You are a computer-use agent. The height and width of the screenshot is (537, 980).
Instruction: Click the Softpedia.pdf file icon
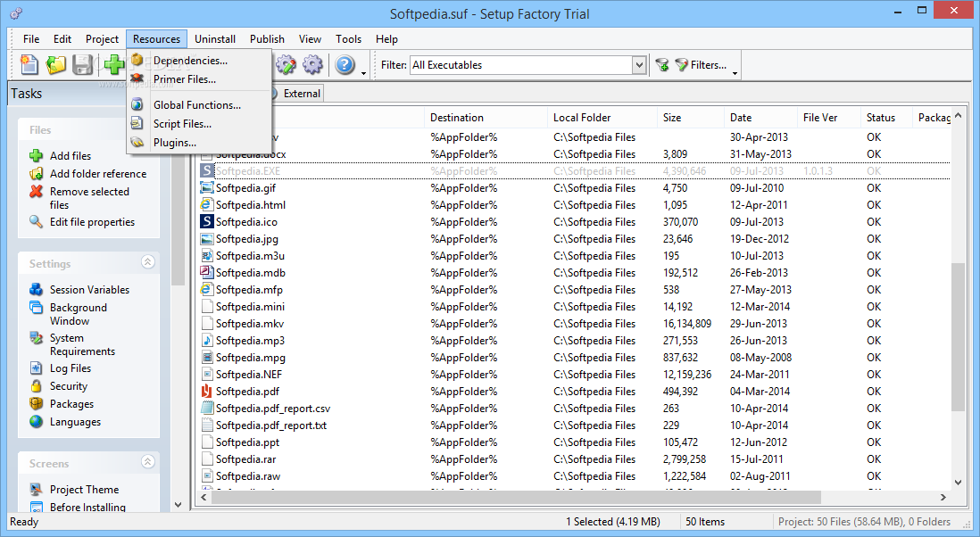(x=206, y=391)
